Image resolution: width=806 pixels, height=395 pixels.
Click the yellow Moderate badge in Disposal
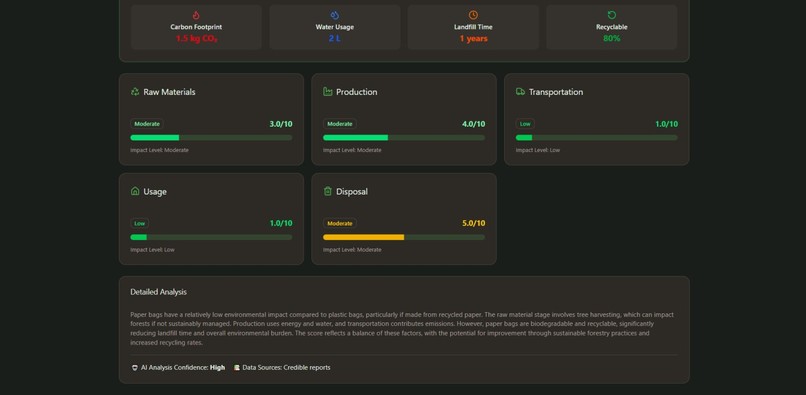pos(340,223)
